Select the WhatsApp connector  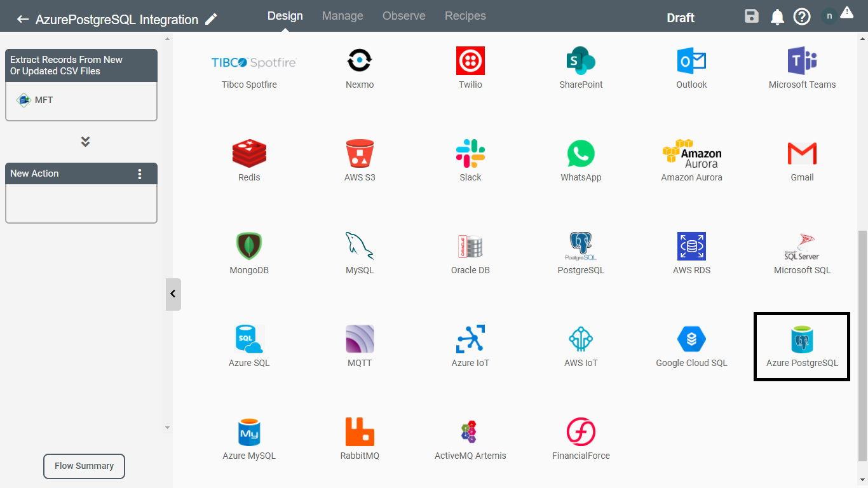pos(581,160)
